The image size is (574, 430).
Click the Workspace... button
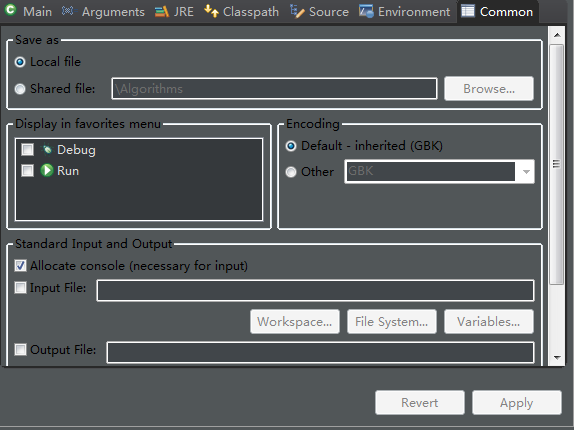click(295, 322)
